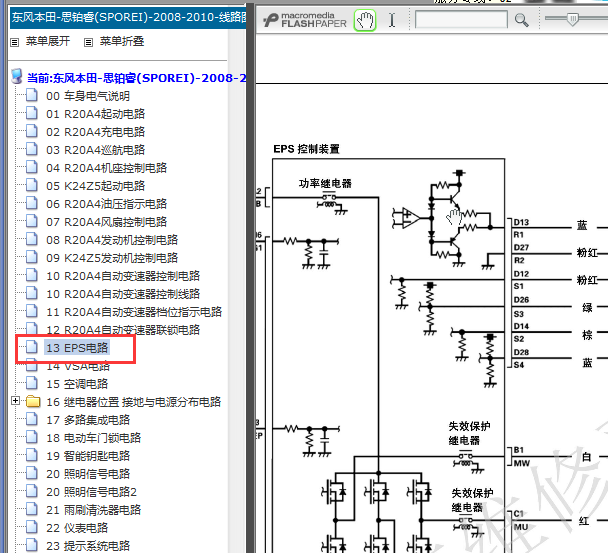Click the magnifier search icon

pos(521,20)
